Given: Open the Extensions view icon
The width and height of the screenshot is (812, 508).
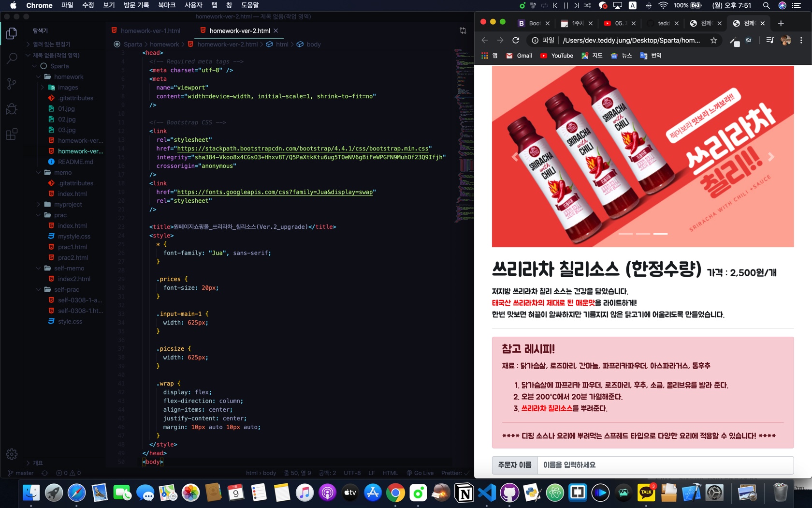Looking at the screenshot, I should [12, 134].
